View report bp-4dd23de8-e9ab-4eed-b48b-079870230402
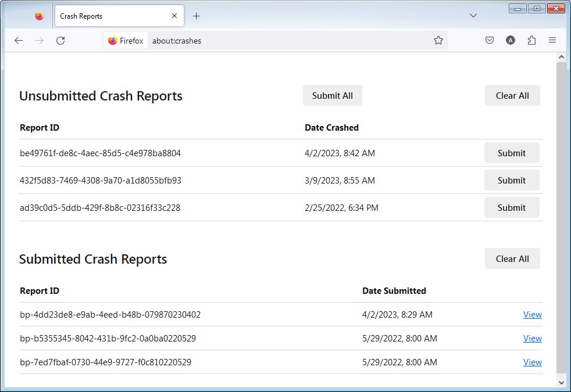 pos(533,315)
